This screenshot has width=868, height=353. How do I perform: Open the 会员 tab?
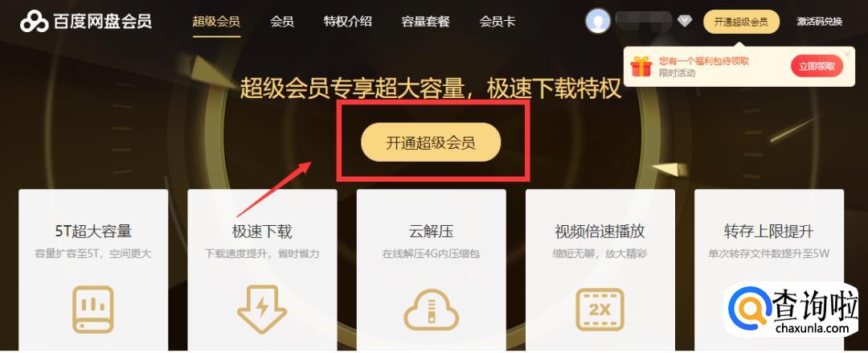click(x=282, y=23)
